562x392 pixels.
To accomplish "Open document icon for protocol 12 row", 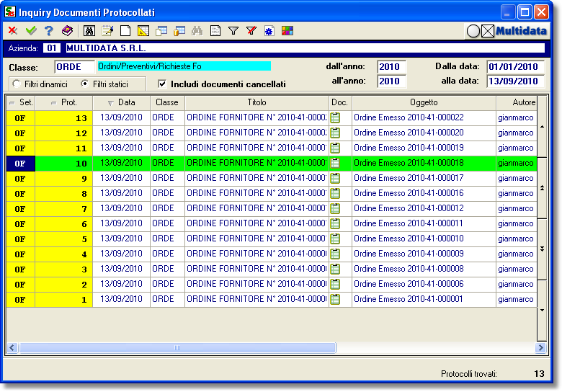I will (x=335, y=133).
